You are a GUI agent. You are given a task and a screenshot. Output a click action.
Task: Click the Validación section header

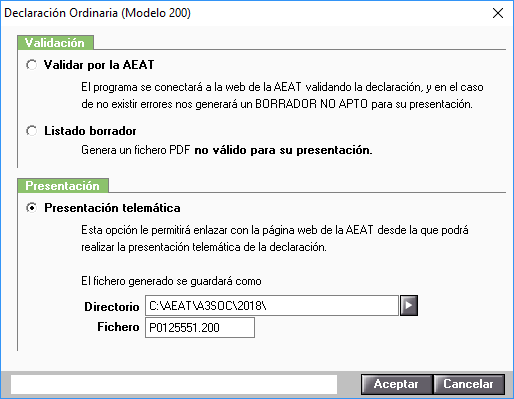click(x=55, y=43)
